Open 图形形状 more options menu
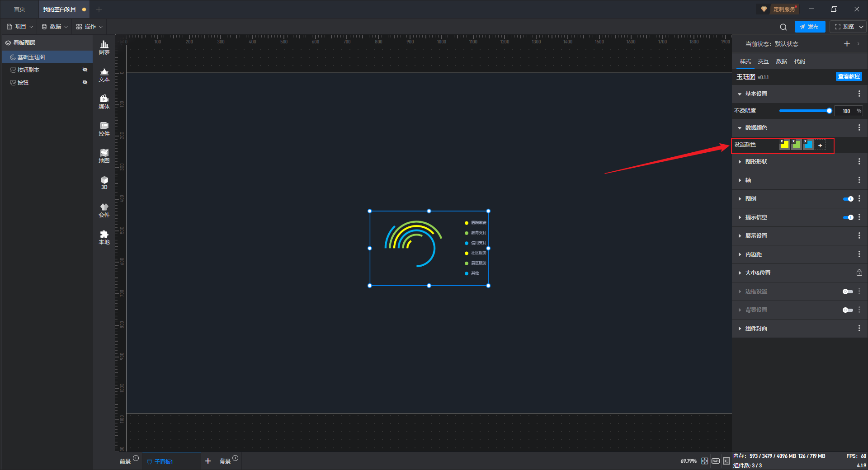Screen dimensions: 868x470 point(859,161)
